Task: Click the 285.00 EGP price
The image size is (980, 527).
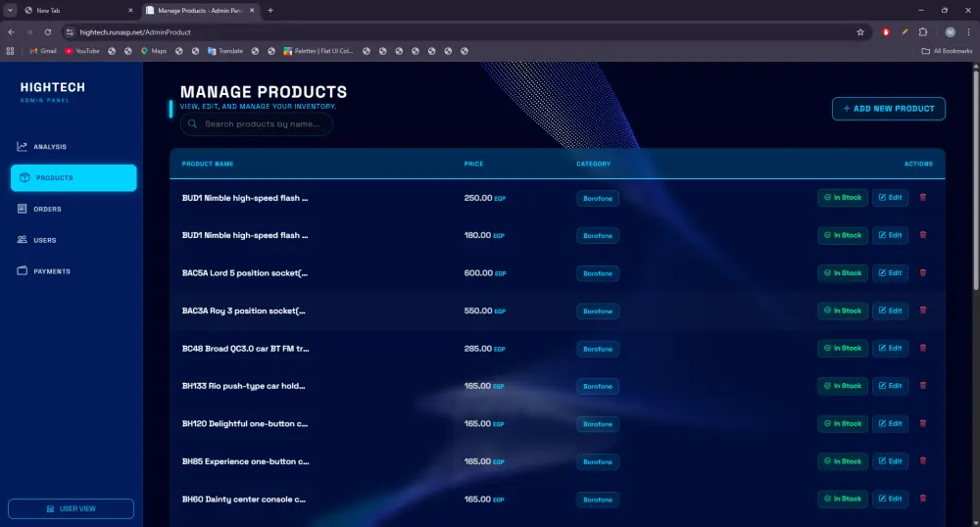Action: click(x=484, y=349)
